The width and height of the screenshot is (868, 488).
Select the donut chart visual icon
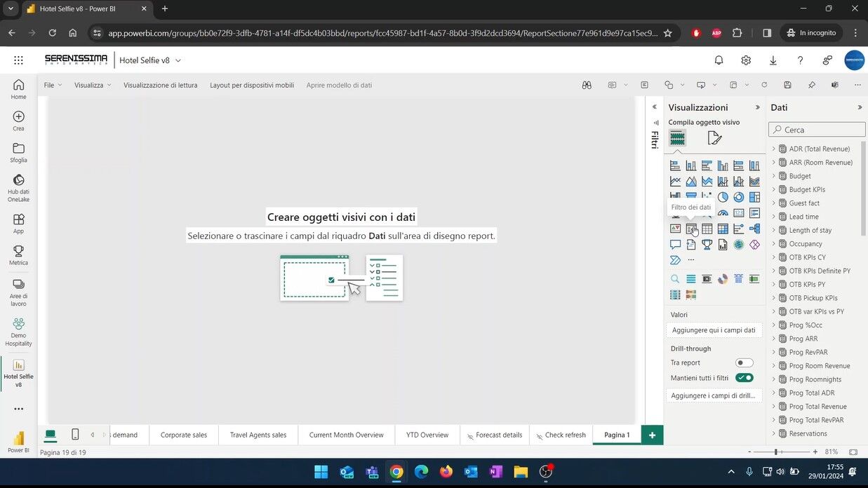739,197
